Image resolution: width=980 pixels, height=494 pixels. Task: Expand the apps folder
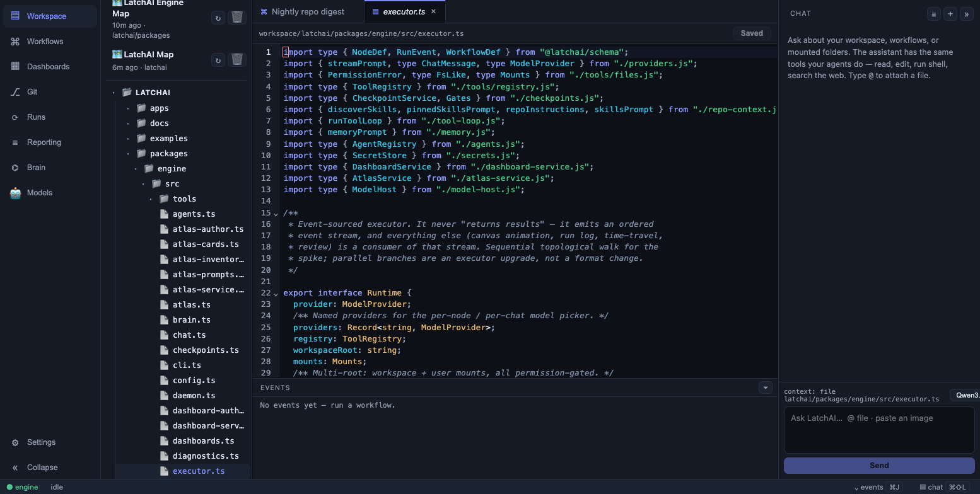128,108
